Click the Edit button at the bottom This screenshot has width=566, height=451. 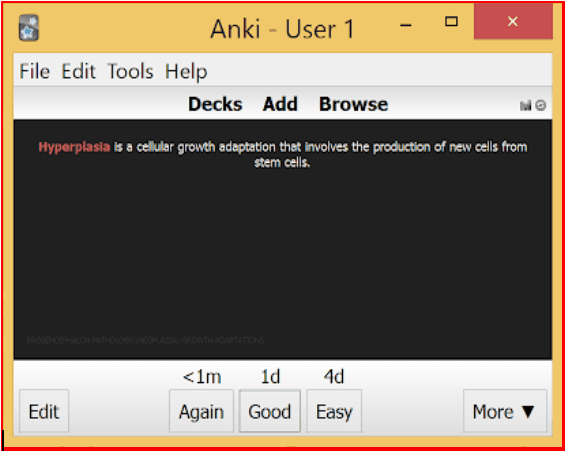point(44,411)
